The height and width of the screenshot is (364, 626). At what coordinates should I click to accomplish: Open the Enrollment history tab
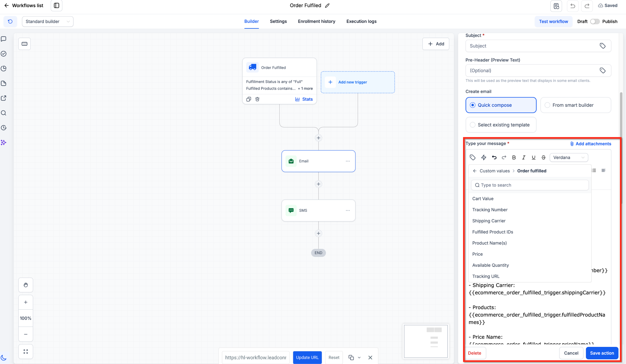pos(317,22)
